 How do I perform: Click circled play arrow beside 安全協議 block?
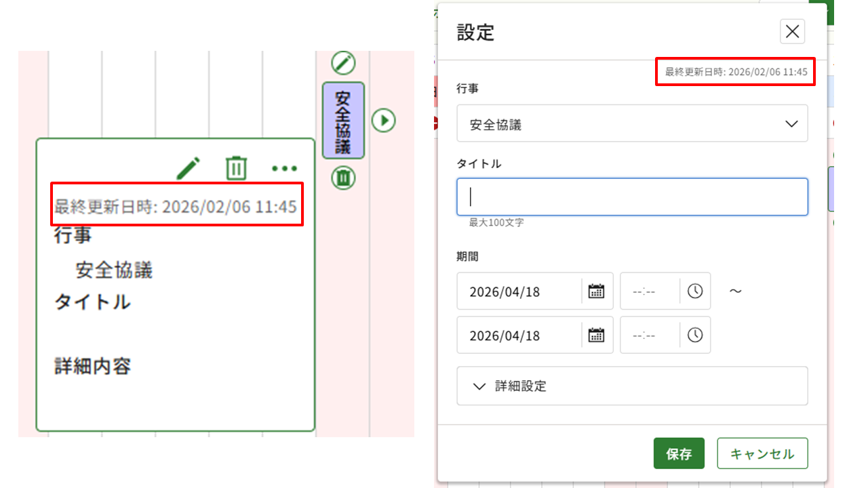point(384,121)
